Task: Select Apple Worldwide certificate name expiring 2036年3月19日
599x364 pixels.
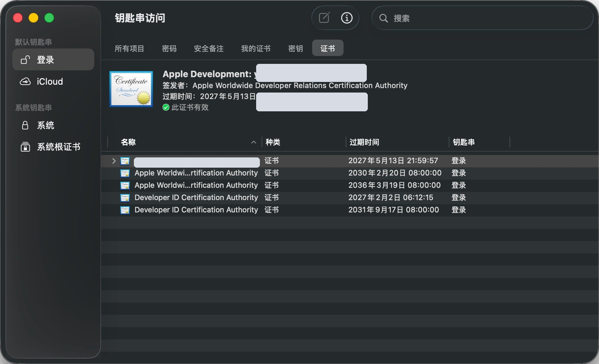Action: [196, 185]
